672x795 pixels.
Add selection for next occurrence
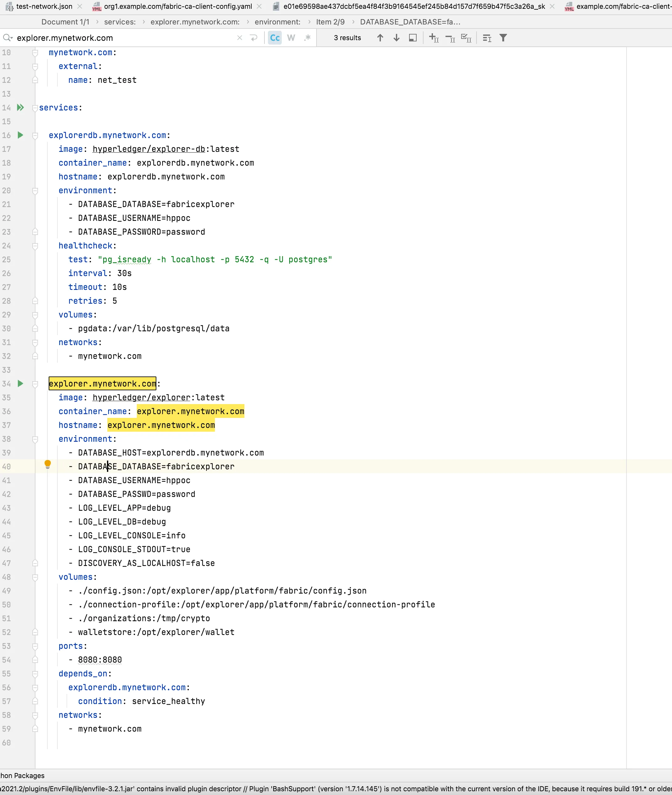click(x=434, y=38)
